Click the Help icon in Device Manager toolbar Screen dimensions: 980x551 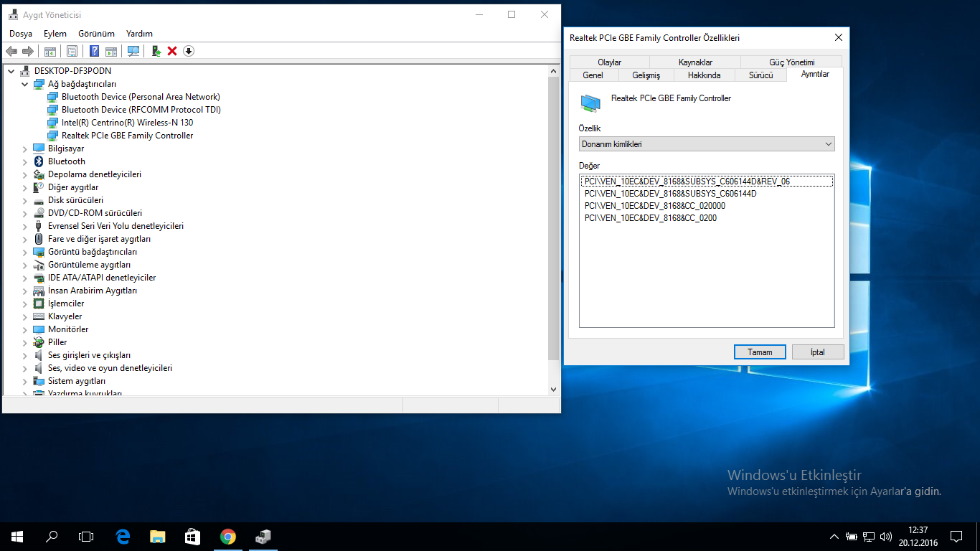coord(94,51)
